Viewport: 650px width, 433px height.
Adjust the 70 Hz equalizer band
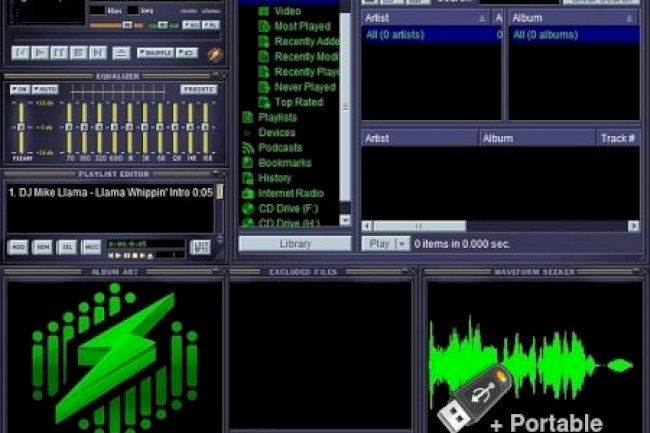[69, 128]
